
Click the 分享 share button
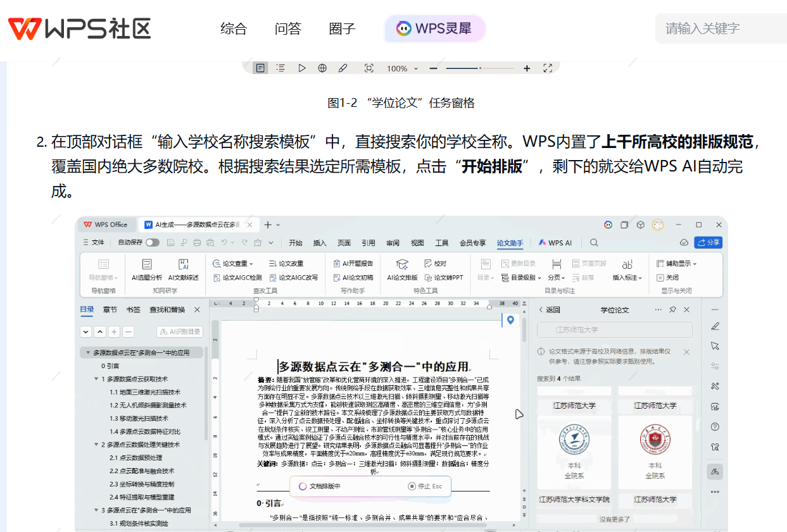pos(708,243)
